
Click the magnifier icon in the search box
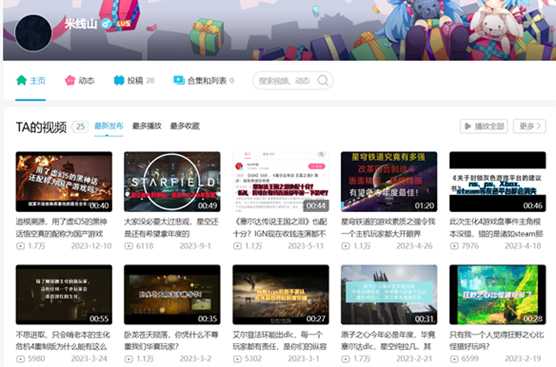click(323, 80)
